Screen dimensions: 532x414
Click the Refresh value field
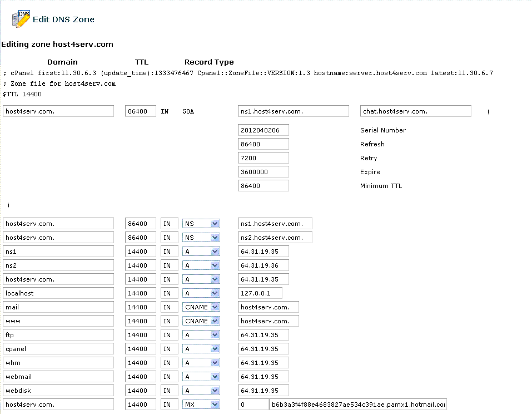click(263, 144)
